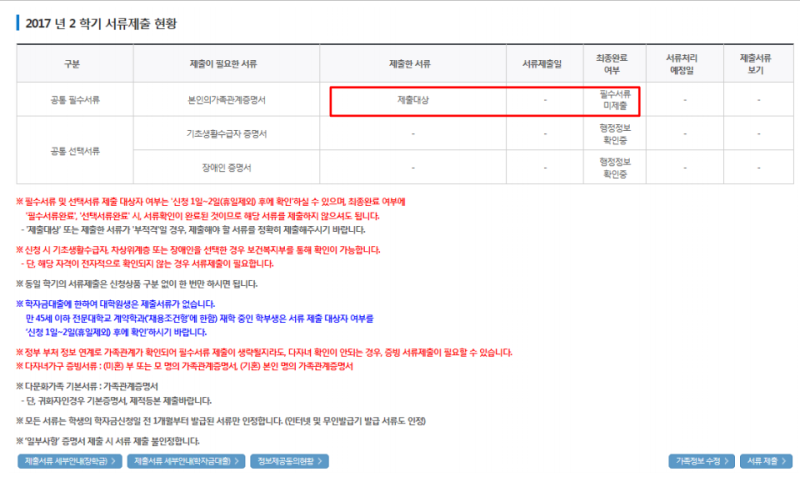Click 행정정보 확인중 in the 기초생활수급자 증명서 row
800x482 pixels.
615,134
